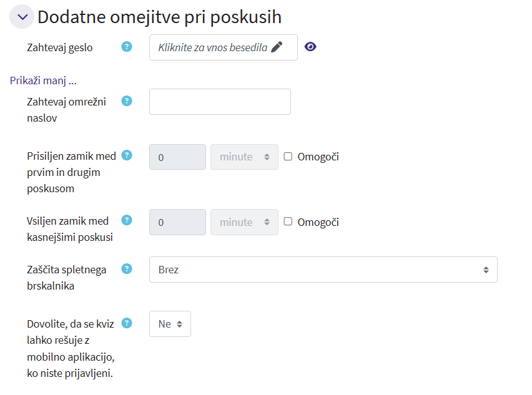Click later-attempts delay number field

(177, 222)
